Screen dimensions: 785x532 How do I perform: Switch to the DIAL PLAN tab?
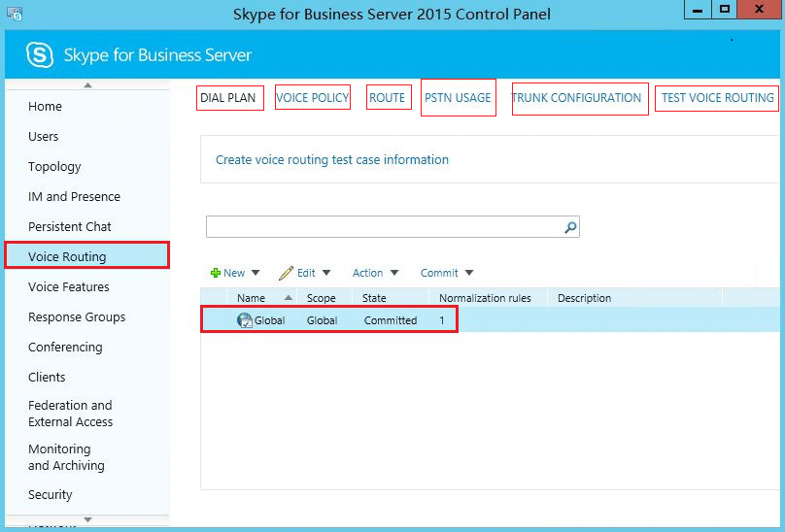228,98
